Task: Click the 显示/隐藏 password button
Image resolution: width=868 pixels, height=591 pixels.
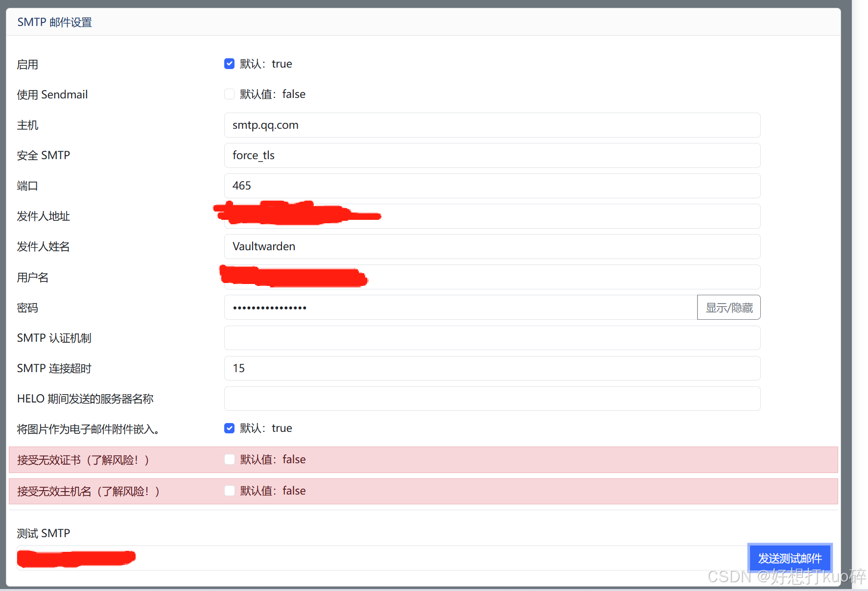Action: click(x=729, y=307)
